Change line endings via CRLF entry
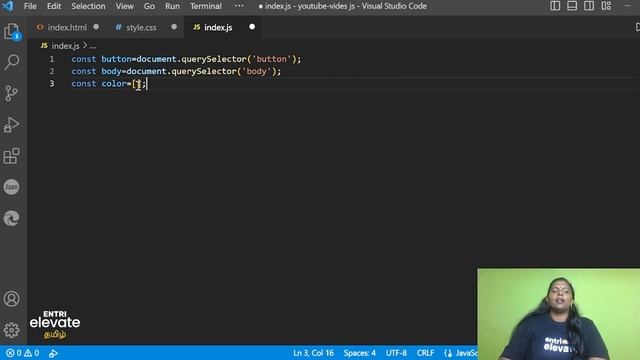Screen dimensions: 640x360 point(425,353)
